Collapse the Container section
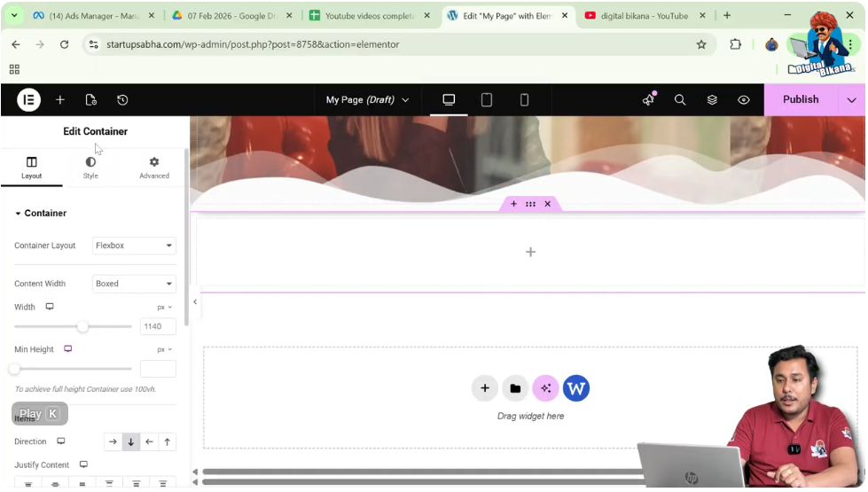The width and height of the screenshot is (868, 492). pyautogui.click(x=41, y=213)
